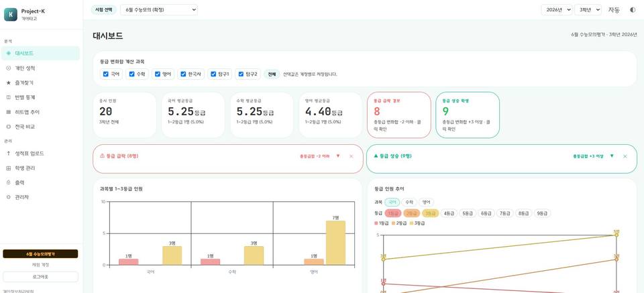Click the 전체 button for all subjects

pyautogui.click(x=272, y=74)
